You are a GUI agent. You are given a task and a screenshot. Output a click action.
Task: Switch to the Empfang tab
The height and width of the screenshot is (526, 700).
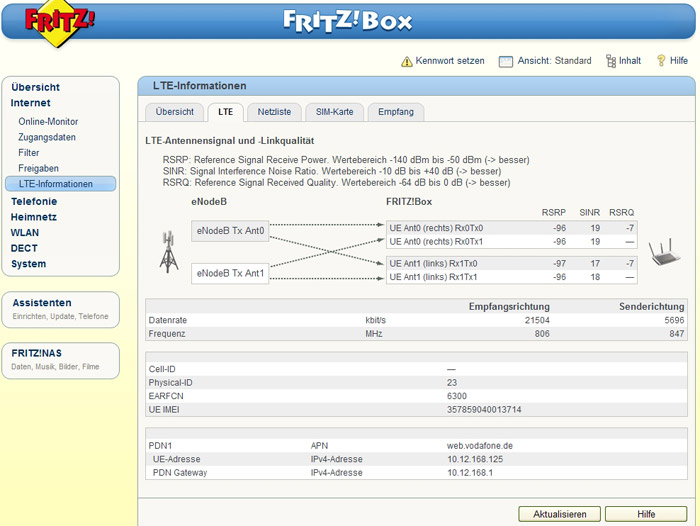coord(396,112)
